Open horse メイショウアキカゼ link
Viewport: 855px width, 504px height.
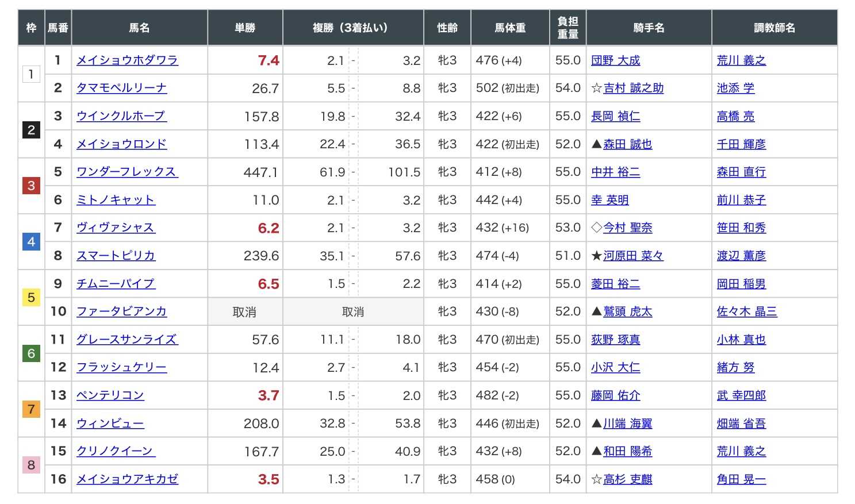[127, 479]
